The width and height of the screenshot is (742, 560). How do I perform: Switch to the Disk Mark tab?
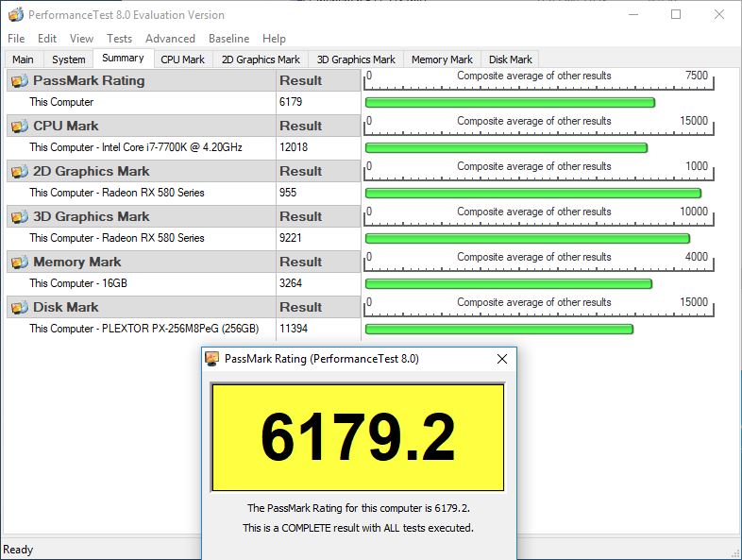pyautogui.click(x=510, y=59)
